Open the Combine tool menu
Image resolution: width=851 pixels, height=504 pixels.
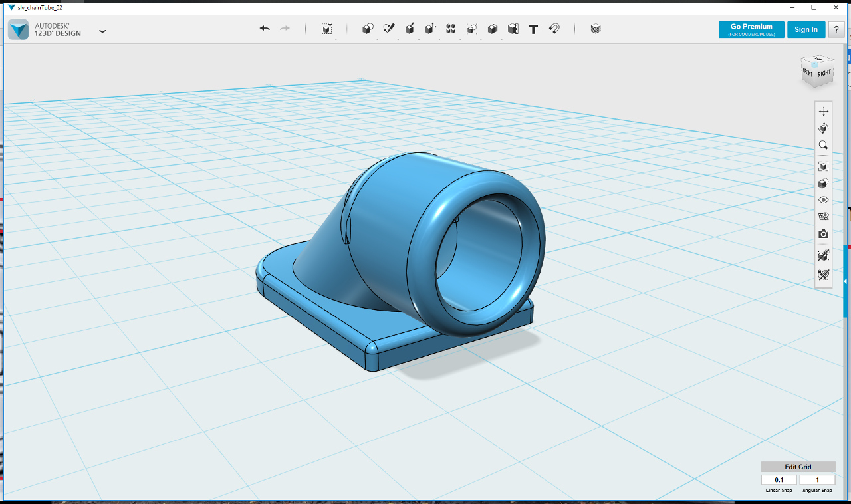[492, 29]
